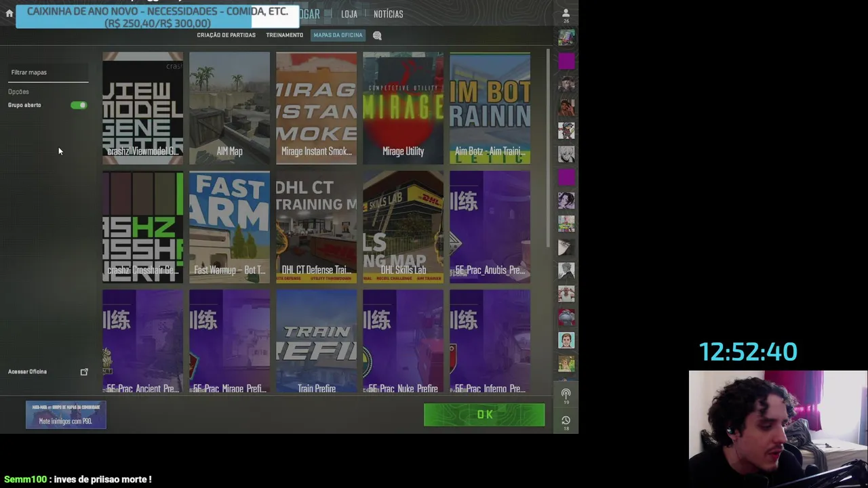Open the friends list count icon
Image resolution: width=868 pixels, height=488 pixels.
566,15
